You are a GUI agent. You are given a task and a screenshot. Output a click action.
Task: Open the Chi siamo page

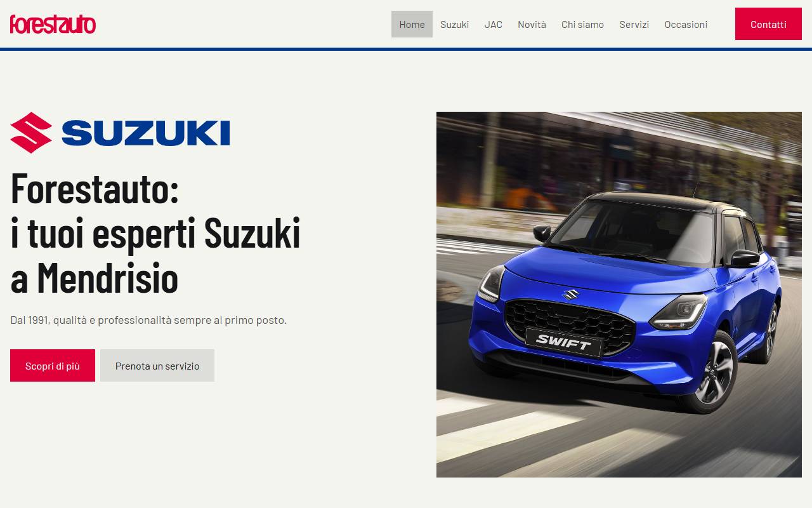(582, 24)
